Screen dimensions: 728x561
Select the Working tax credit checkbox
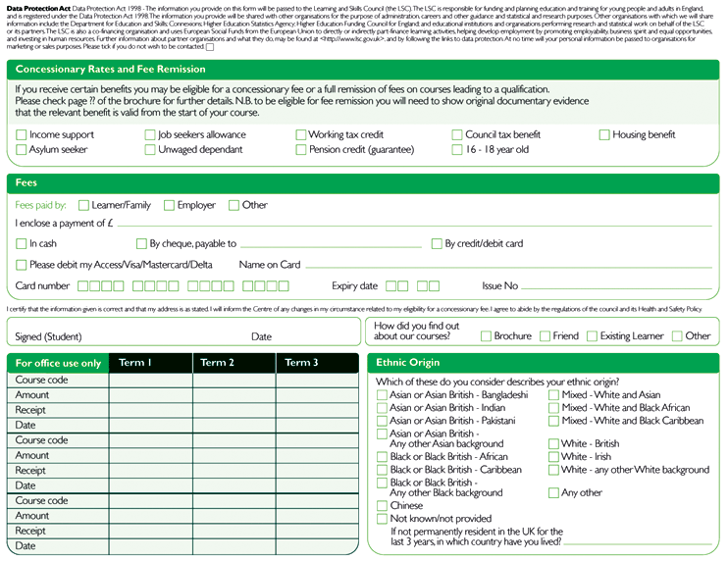click(x=301, y=134)
